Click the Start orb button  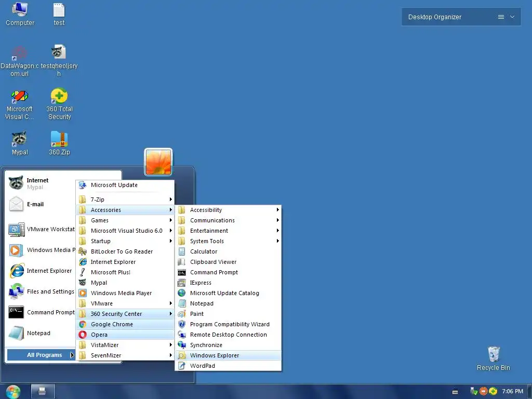[13, 392]
